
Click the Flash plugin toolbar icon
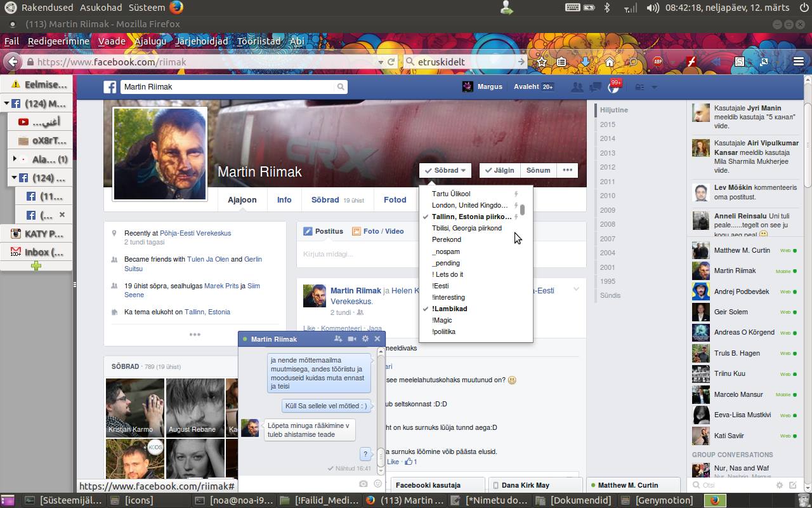(x=692, y=62)
